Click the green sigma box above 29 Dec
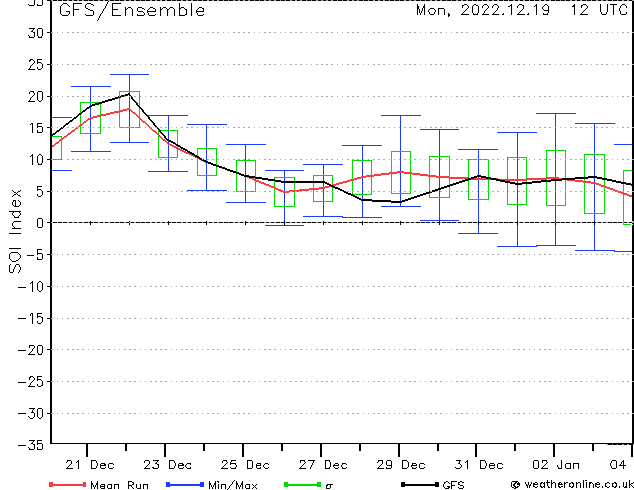This screenshot has width=634, height=490. 401,172
